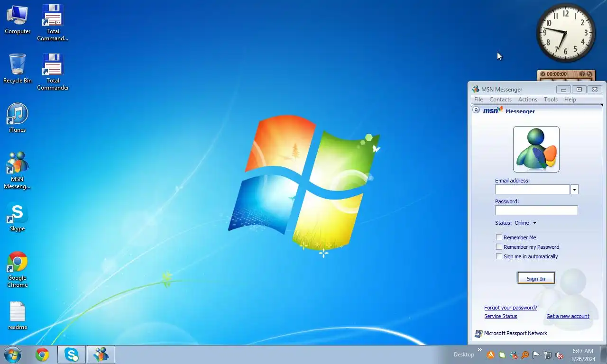The height and width of the screenshot is (364, 607).
Task: Open the Computer desktop icon
Action: pos(18,19)
